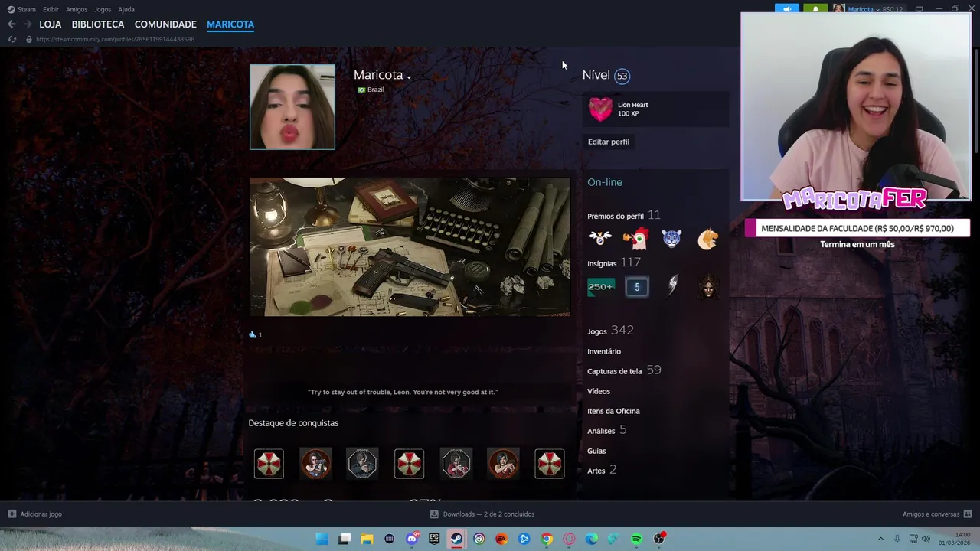Viewport: 980px width, 551px height.
Task: Click the second achievement icon with a character portrait
Action: (315, 464)
